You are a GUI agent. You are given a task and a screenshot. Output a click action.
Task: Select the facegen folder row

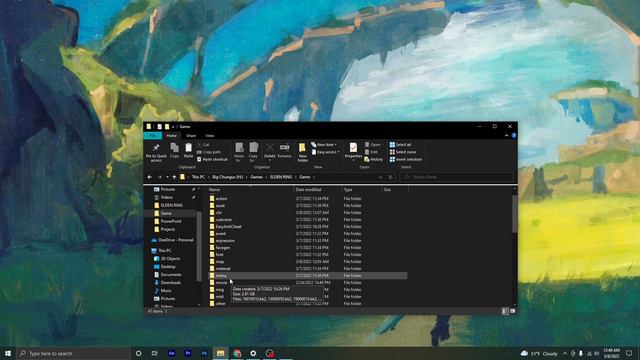tap(307, 248)
